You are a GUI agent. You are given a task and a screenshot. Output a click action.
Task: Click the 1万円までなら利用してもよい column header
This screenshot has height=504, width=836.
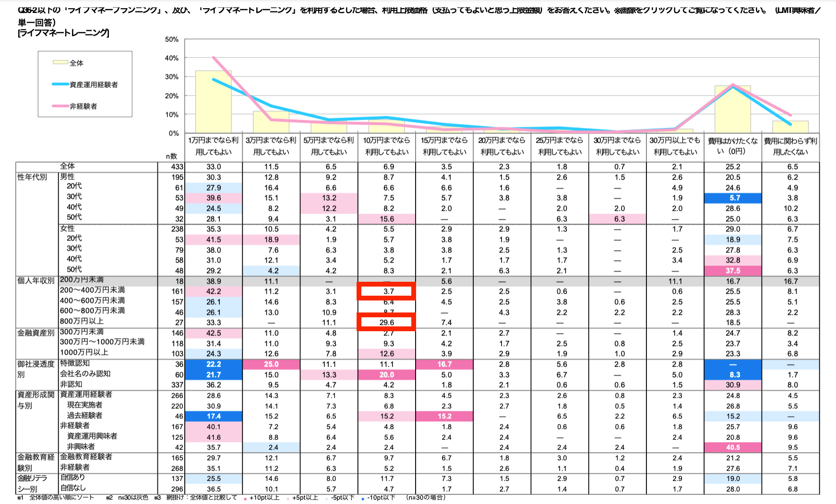tap(214, 146)
